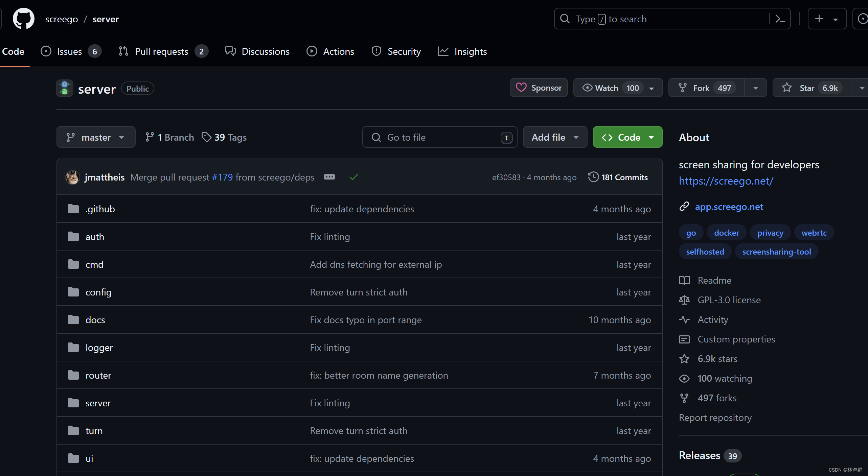Click the go topic tag
Image resolution: width=868 pixels, height=476 pixels.
[x=691, y=233]
